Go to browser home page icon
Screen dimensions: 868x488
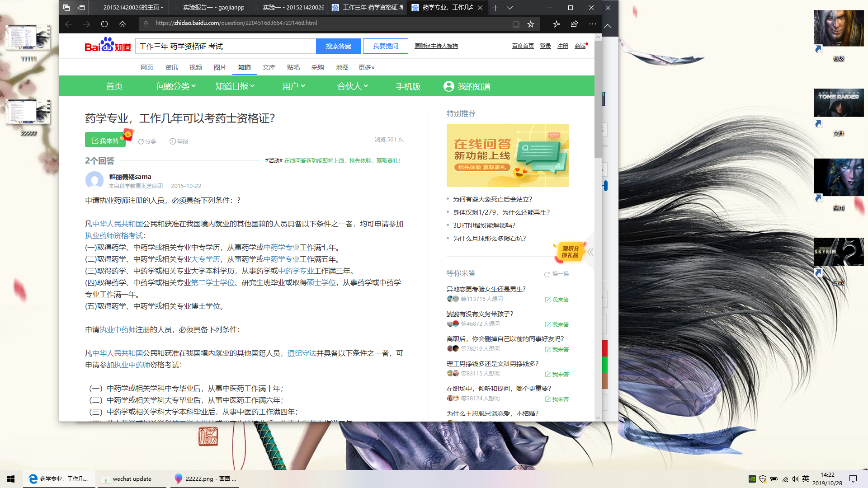123,24
